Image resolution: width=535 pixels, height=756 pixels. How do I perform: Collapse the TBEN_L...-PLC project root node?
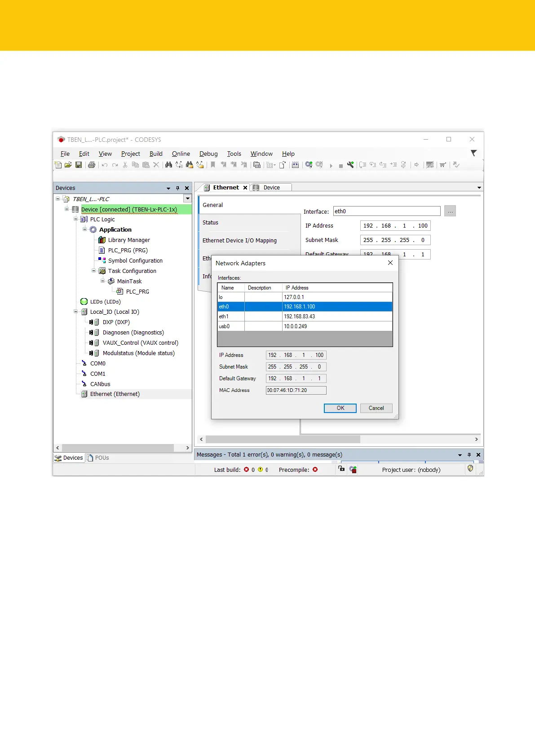(57, 198)
